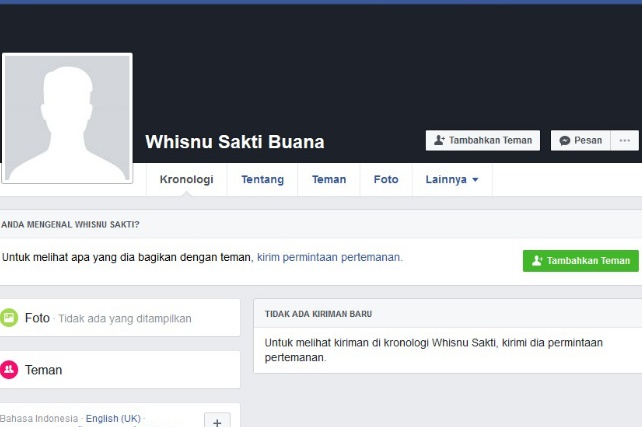The width and height of the screenshot is (642, 427).
Task: Open the Teman section heading in sidebar
Action: pyautogui.click(x=43, y=370)
